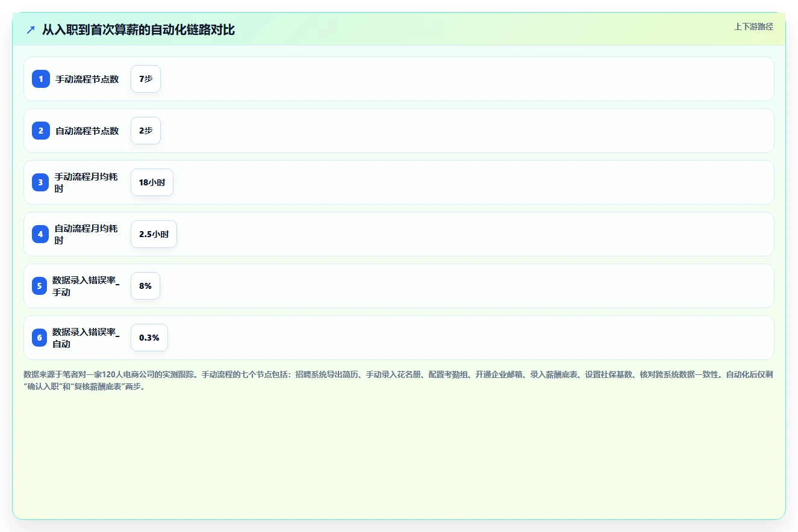
Task: Click the footnote starting with 数据来源于笔者
Action: pos(398,380)
